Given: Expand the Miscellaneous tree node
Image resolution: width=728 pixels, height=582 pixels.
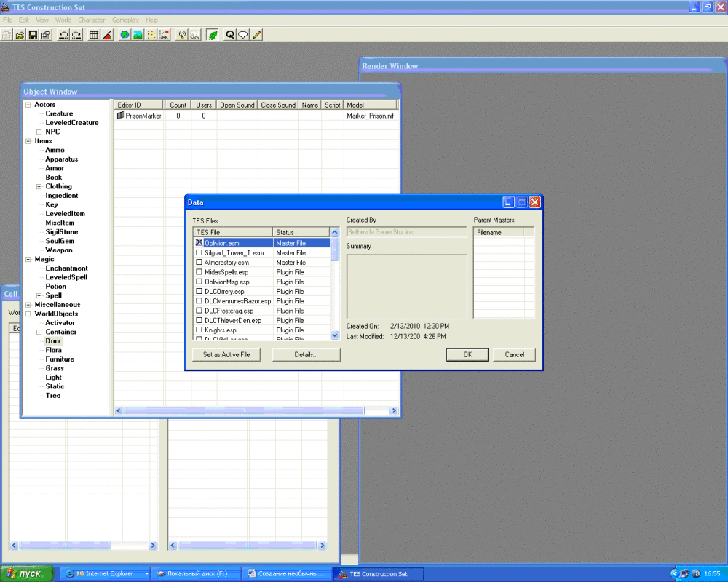Looking at the screenshot, I should coord(28,305).
